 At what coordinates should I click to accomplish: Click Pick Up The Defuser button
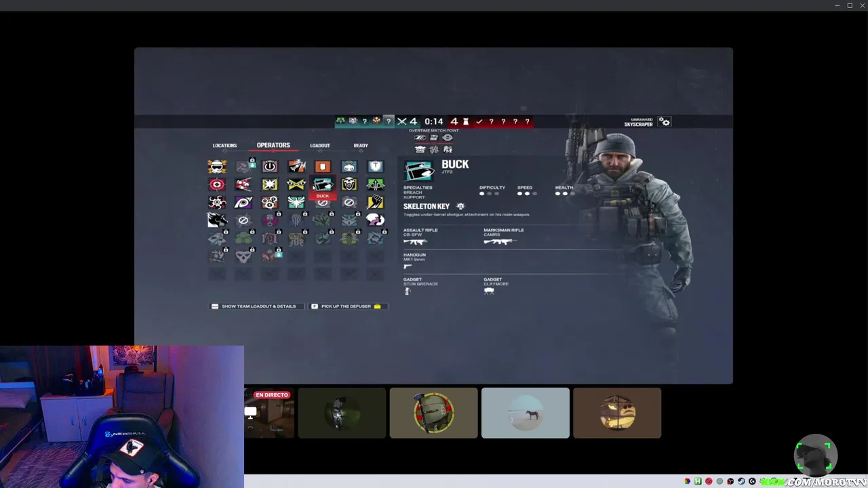[347, 306]
